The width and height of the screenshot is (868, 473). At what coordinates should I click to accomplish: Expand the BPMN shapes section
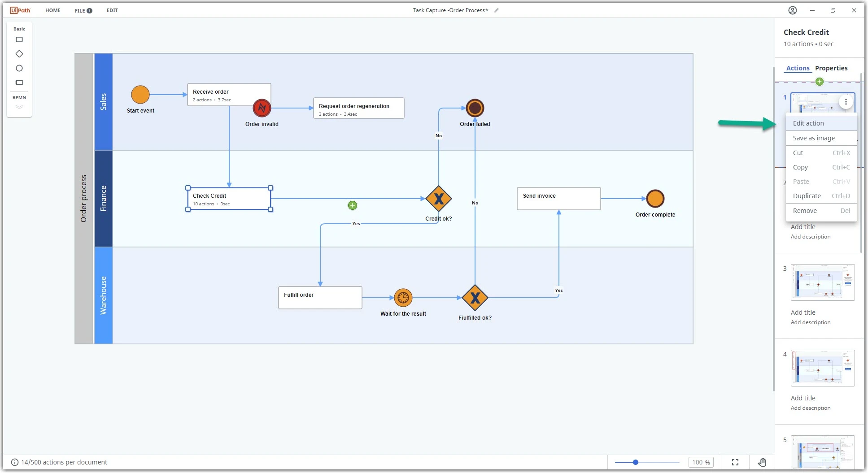[19, 107]
